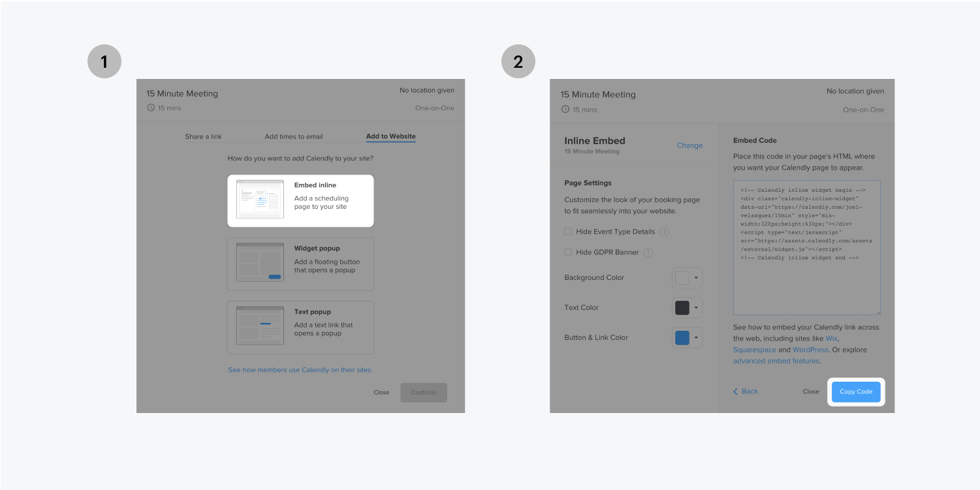980x490 pixels.
Task: Click the Widget popup preview thumbnail
Action: tap(260, 262)
